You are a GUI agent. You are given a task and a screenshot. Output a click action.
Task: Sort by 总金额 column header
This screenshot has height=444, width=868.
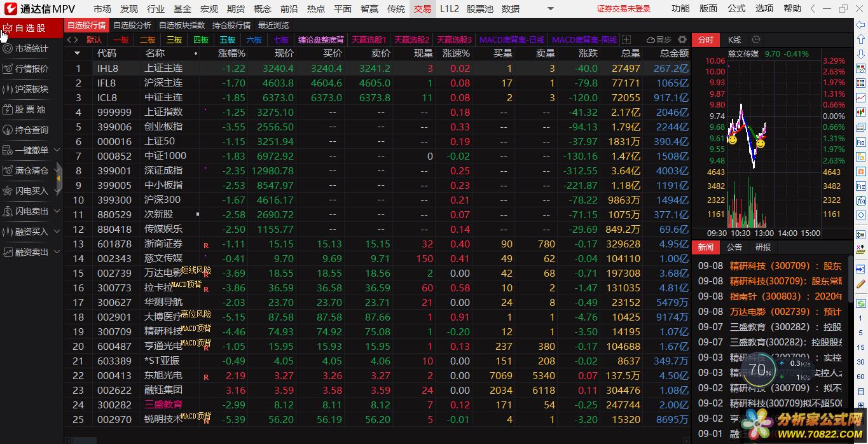[674, 53]
